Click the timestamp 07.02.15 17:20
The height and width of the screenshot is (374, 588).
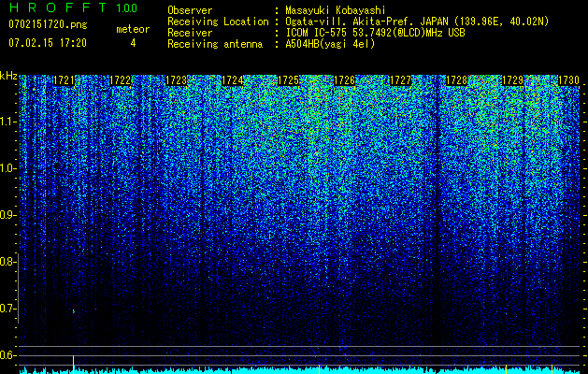[x=48, y=43]
